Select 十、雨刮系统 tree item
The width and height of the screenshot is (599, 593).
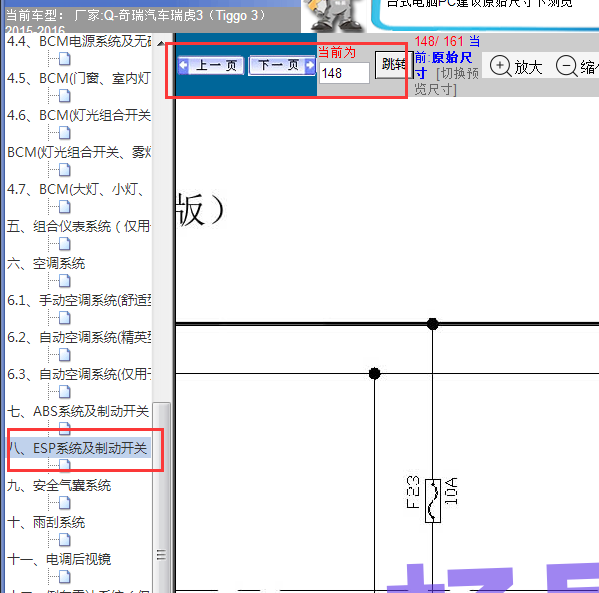(x=46, y=522)
